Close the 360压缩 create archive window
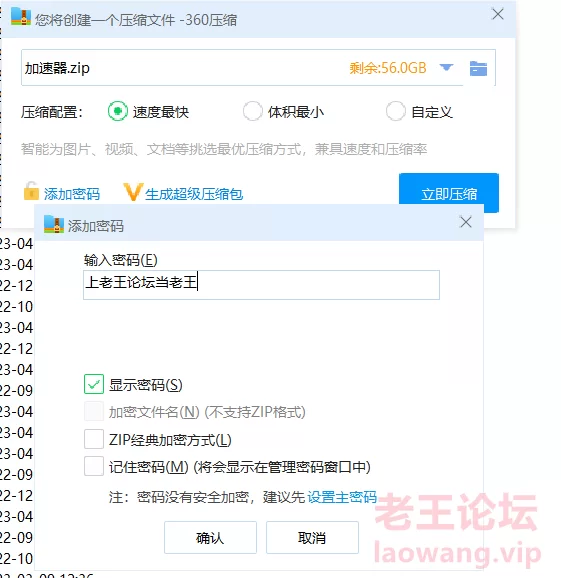Image resolution: width=561 pixels, height=578 pixels. pyautogui.click(x=498, y=14)
